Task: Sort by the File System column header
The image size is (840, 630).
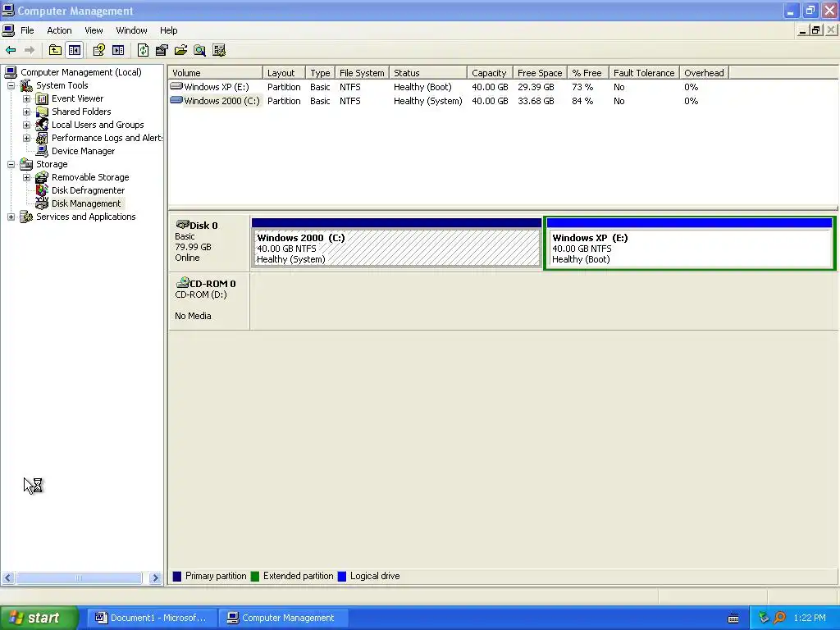Action: click(362, 73)
